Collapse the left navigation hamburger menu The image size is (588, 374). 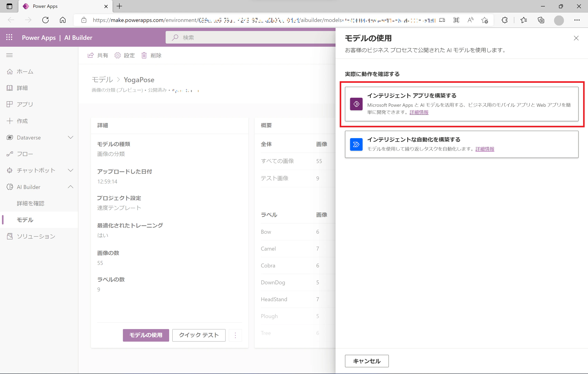click(10, 55)
